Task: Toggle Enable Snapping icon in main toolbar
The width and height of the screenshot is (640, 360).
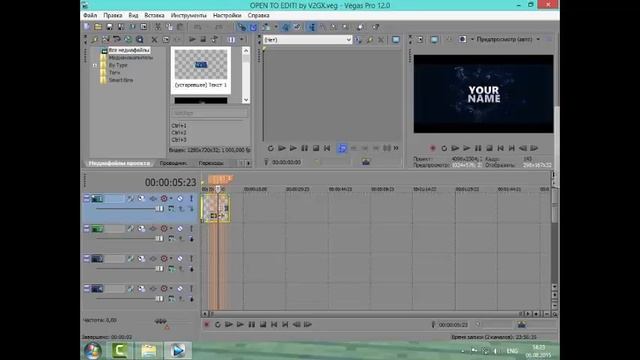Action: point(242,27)
